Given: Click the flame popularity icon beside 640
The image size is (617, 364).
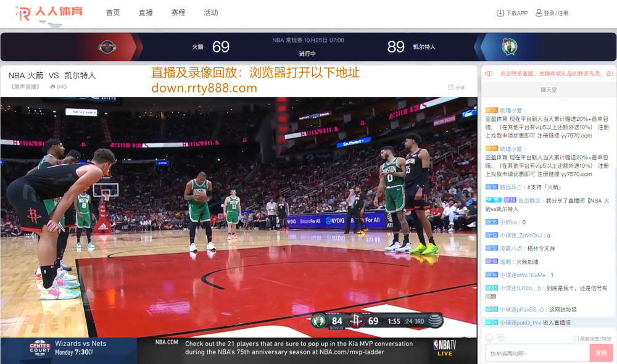Looking at the screenshot, I should [x=52, y=86].
